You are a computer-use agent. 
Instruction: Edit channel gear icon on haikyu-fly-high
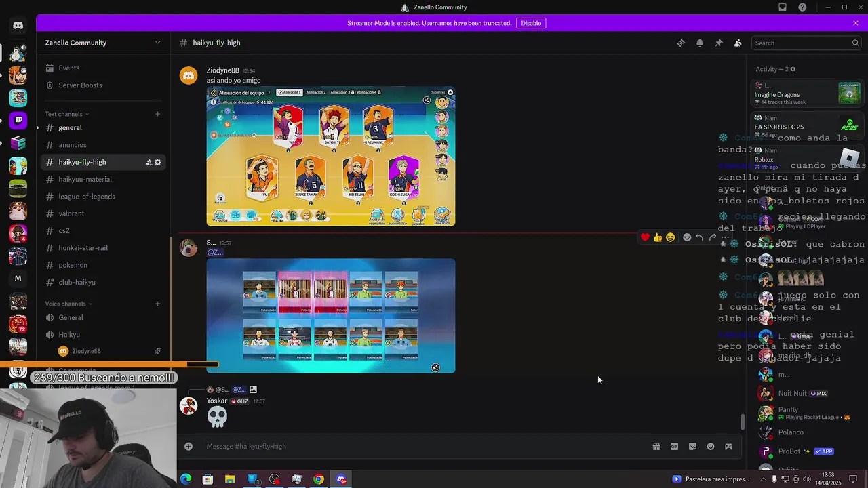click(158, 162)
